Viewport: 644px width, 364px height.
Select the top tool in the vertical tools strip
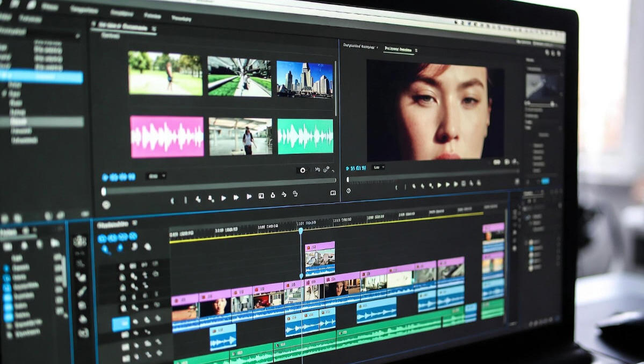(x=79, y=241)
